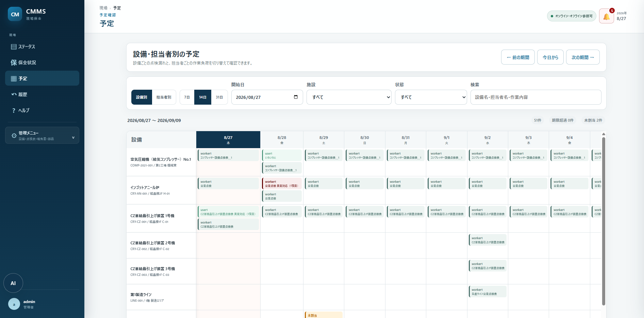The height and width of the screenshot is (318, 644).
Task: Click the admin avatar icon
Action: (14, 304)
